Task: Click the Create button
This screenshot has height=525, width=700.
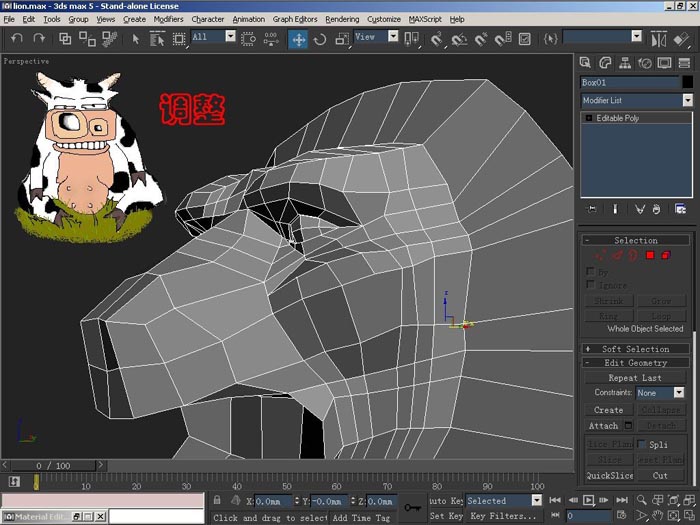Action: (x=608, y=410)
